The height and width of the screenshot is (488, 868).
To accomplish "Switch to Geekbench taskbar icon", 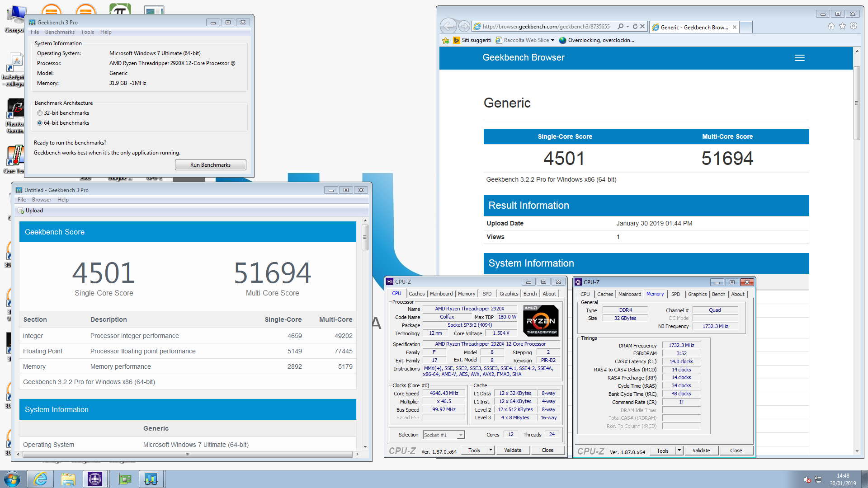I will 151,479.
